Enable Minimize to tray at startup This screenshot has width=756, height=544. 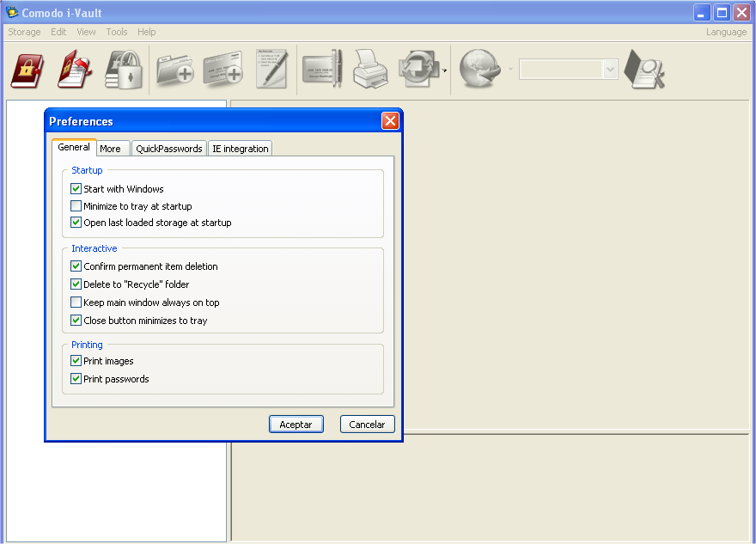coord(76,206)
